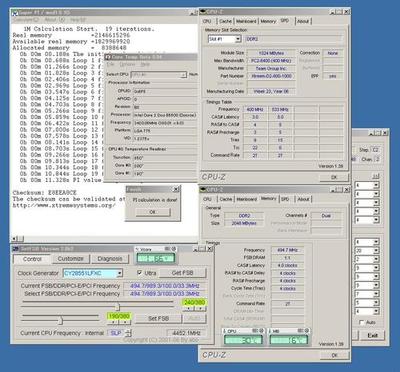400x372 pixels.
Task: Click Super PI's horizontal scrollbar left arrow
Action: [x=15, y=239]
